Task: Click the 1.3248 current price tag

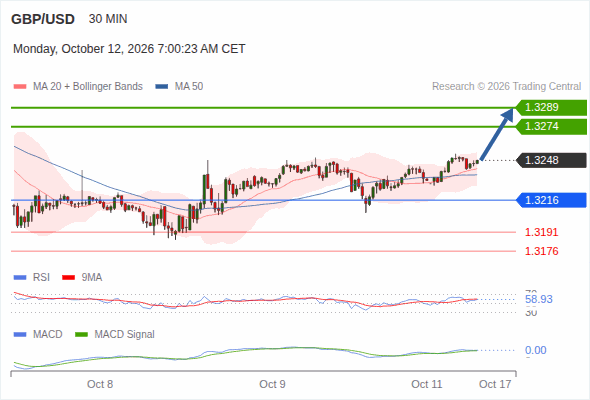Action: point(551,160)
